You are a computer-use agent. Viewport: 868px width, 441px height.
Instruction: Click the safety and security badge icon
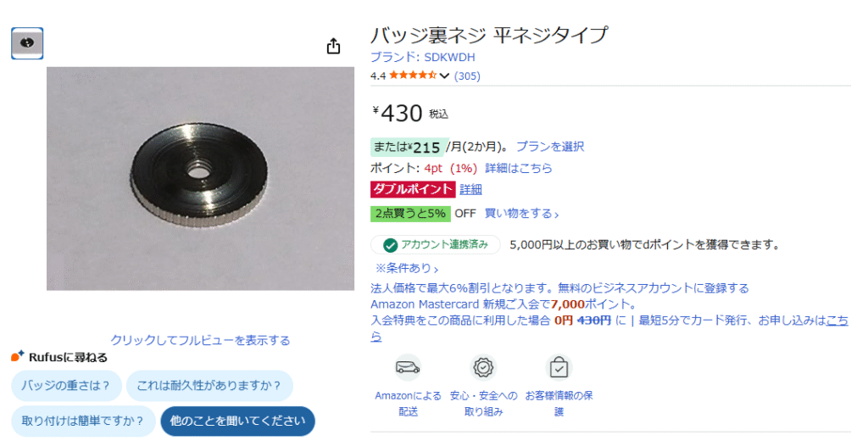[483, 367]
